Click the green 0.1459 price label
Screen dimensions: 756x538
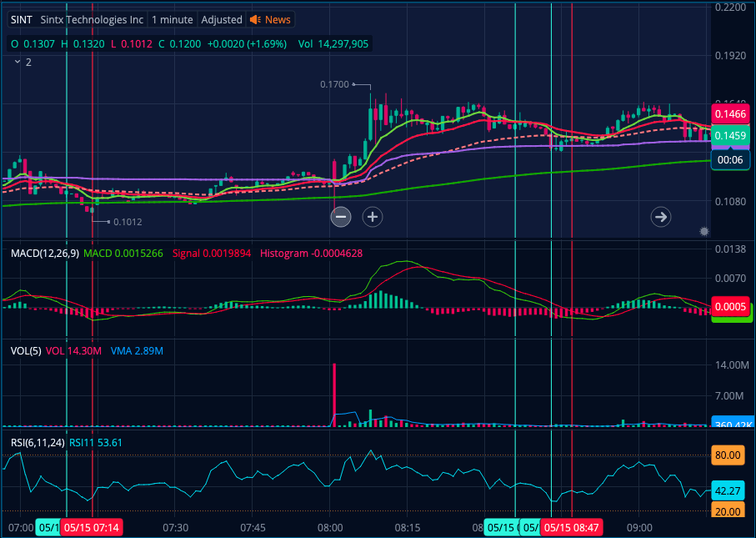(x=729, y=135)
